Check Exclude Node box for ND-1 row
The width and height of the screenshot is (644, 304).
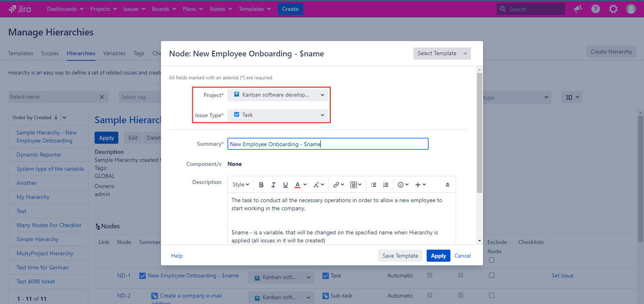(491, 275)
